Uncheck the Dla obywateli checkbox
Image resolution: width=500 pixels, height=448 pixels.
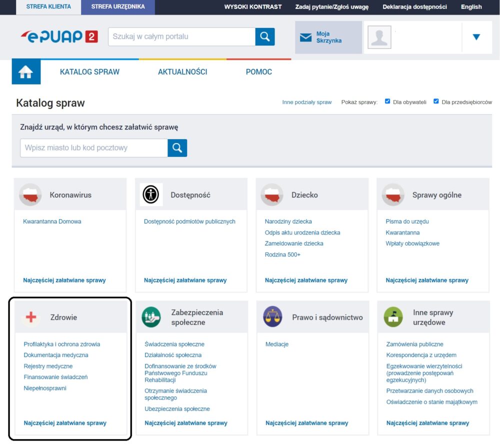[387, 101]
